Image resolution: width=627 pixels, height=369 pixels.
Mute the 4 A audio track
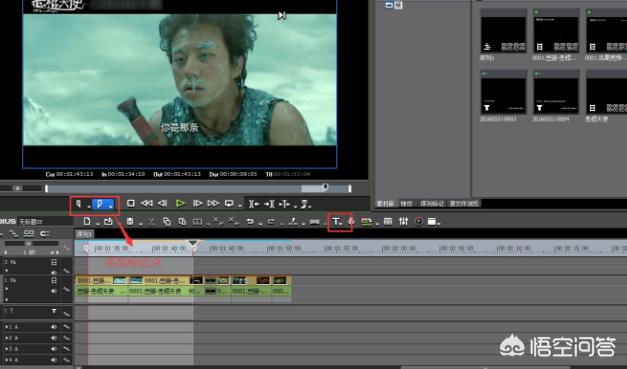coord(54,359)
